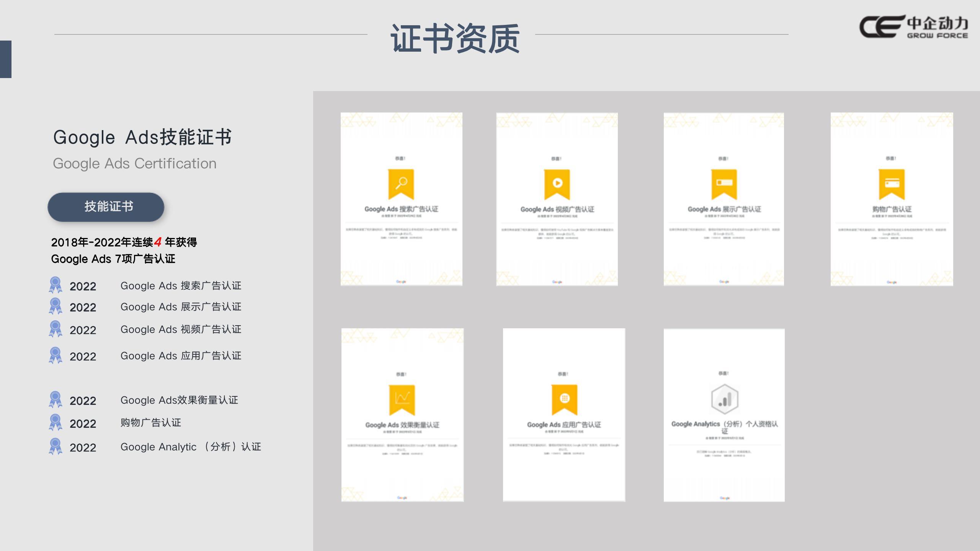
Task: Click the slide title 证书资质
Action: coord(455,38)
